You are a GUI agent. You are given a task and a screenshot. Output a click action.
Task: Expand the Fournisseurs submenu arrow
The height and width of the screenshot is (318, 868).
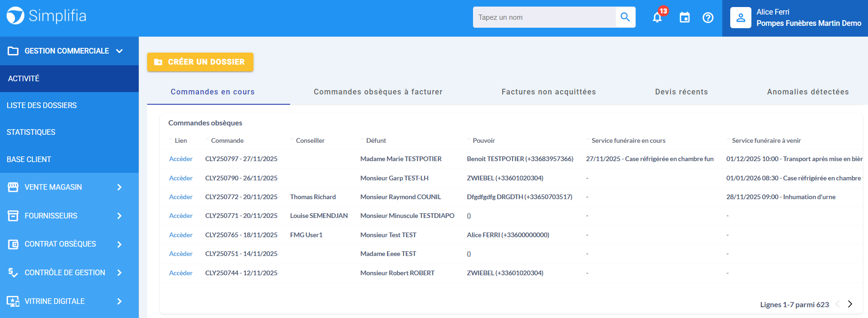point(119,216)
